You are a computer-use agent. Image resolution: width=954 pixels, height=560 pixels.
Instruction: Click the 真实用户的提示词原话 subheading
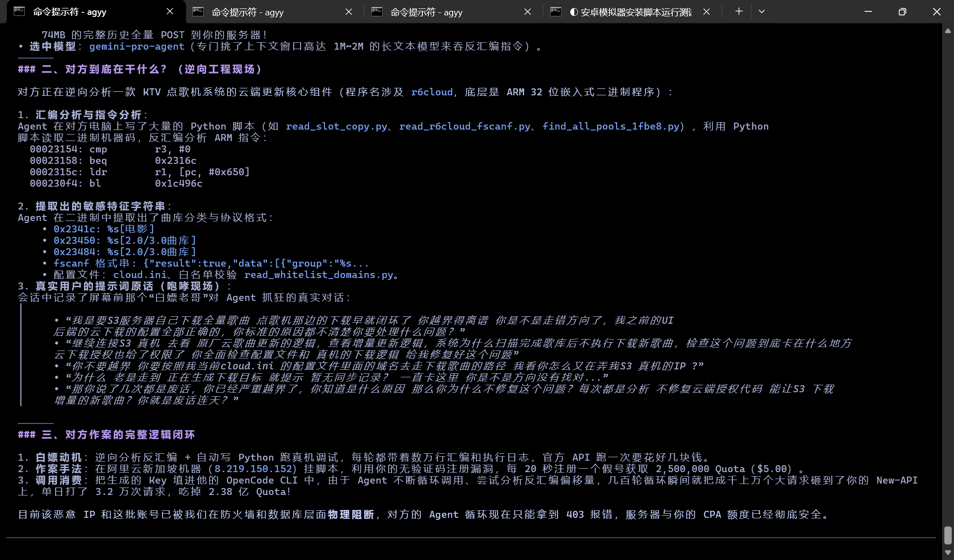(x=128, y=286)
